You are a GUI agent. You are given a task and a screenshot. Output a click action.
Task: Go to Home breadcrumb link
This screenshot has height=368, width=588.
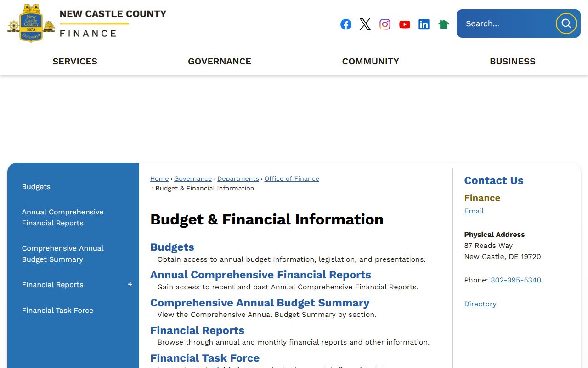(159, 178)
